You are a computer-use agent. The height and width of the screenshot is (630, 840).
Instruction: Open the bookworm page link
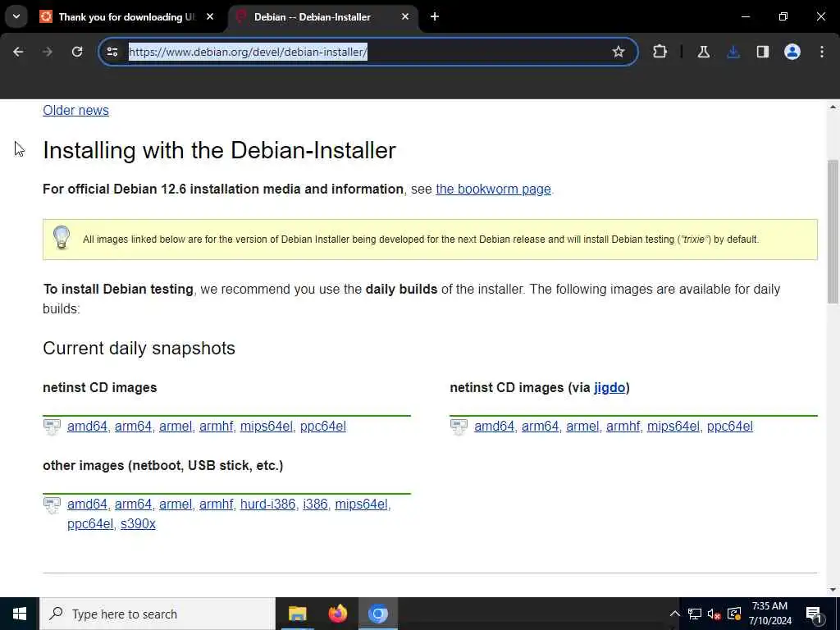pyautogui.click(x=493, y=189)
